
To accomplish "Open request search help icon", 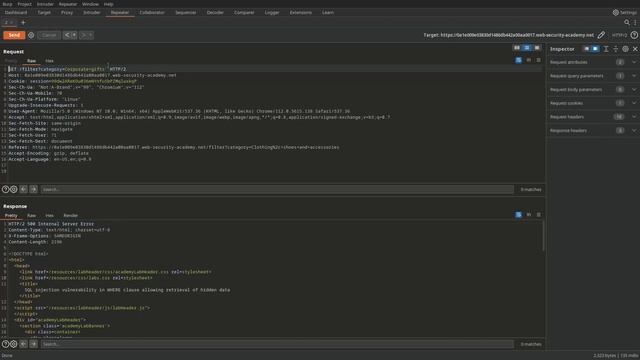I will click(5, 189).
